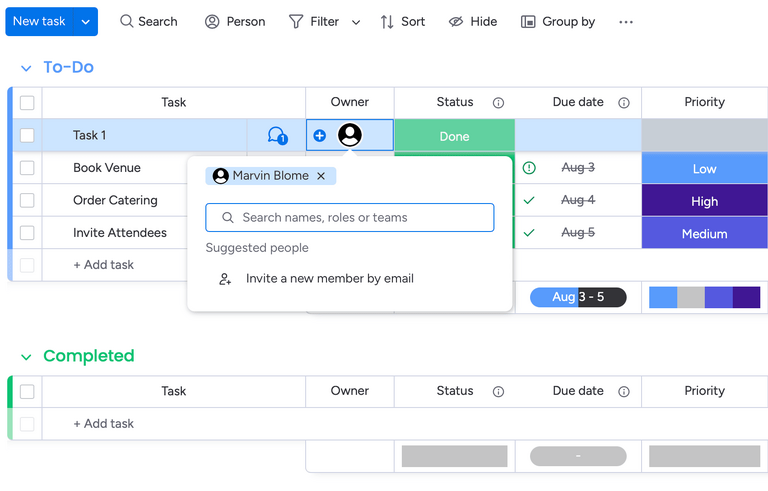Open the New task dropdown arrow
The height and width of the screenshot is (491, 768).
tap(86, 22)
